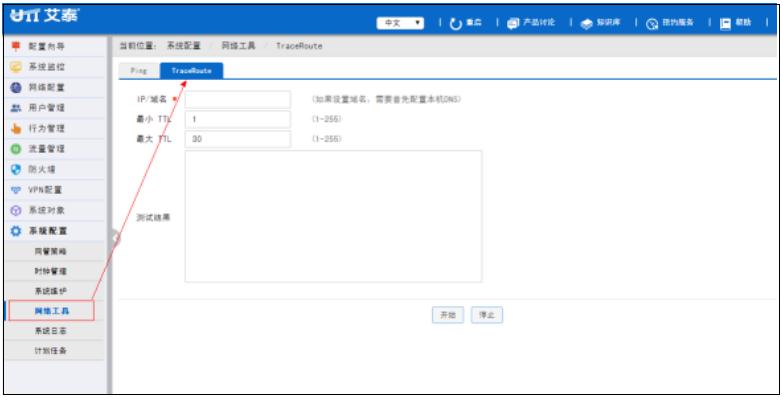This screenshot has width=782, height=397.
Task: Open 流量管理 via its green circle icon
Action: pos(16,149)
